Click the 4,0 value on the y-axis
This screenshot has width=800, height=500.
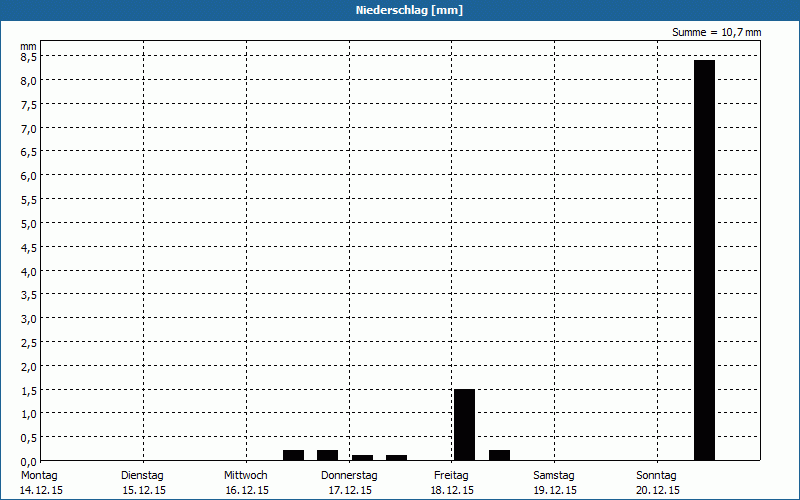(x=29, y=271)
